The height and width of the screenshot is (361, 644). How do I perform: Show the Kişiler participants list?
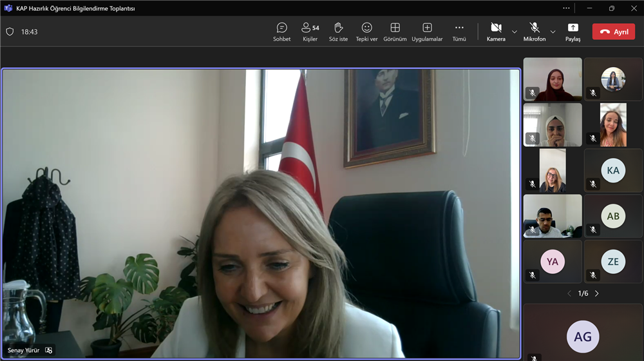(310, 32)
